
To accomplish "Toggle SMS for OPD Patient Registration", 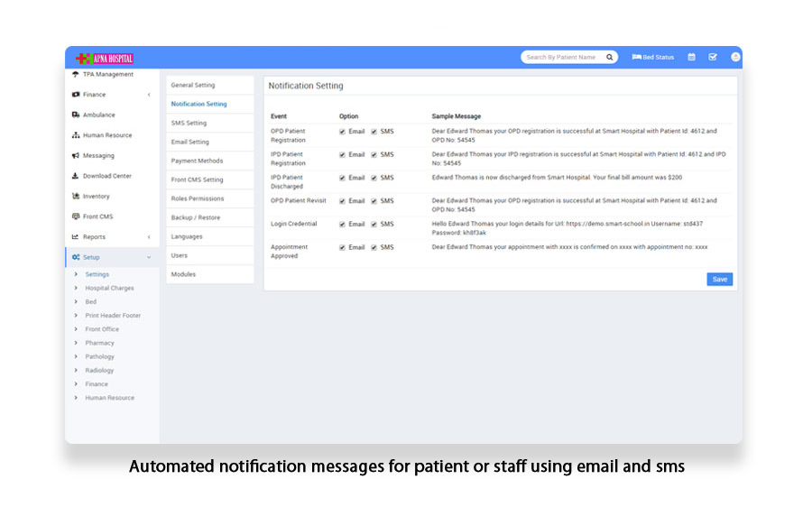I will 374,132.
